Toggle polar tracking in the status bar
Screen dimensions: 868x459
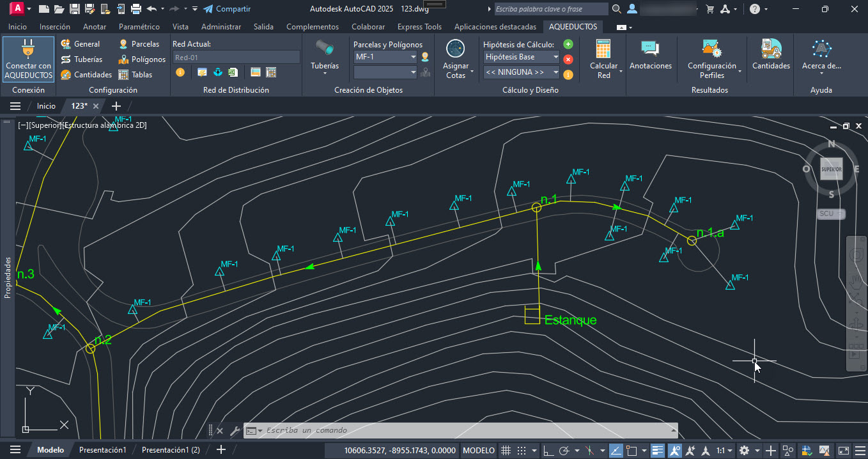point(564,451)
